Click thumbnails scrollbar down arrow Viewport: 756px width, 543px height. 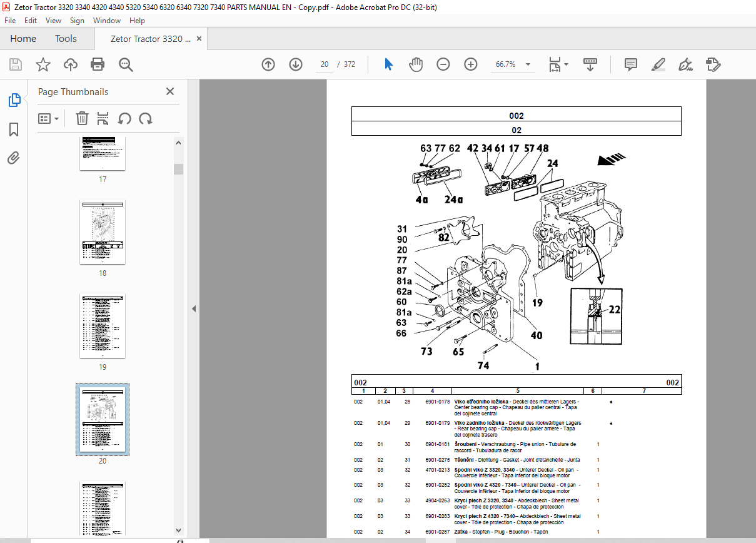click(x=178, y=530)
